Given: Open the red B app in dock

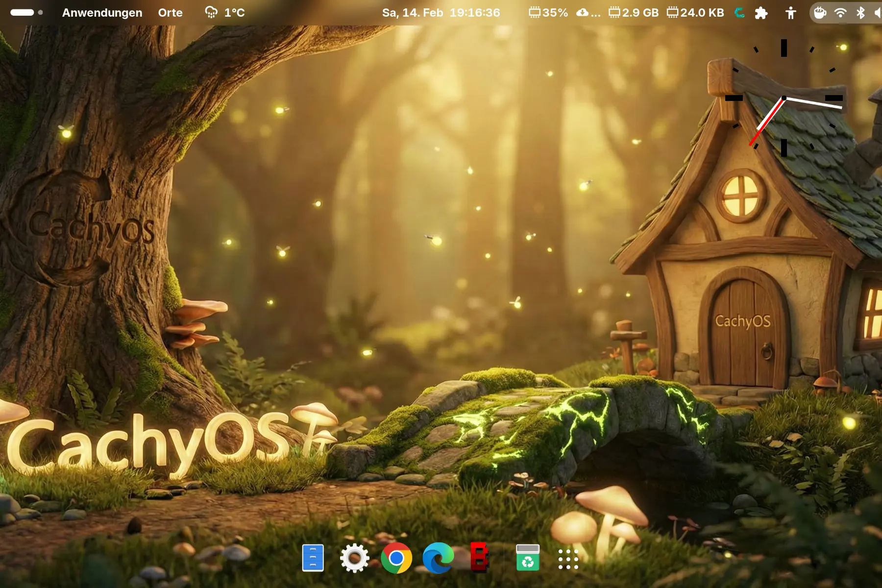Looking at the screenshot, I should [479, 558].
